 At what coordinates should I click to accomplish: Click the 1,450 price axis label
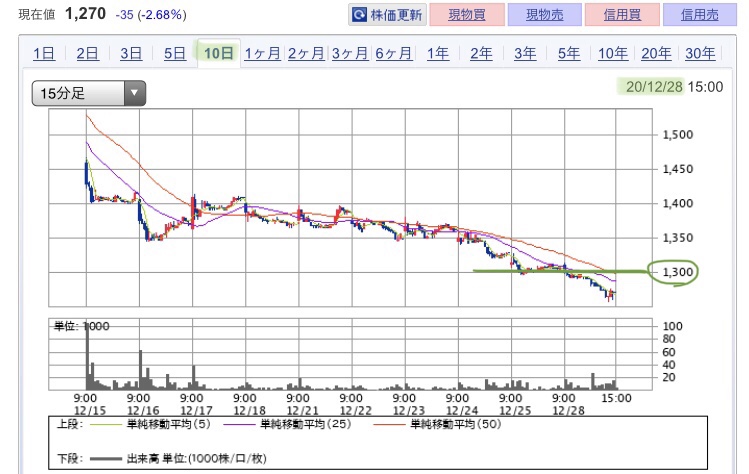(677, 169)
